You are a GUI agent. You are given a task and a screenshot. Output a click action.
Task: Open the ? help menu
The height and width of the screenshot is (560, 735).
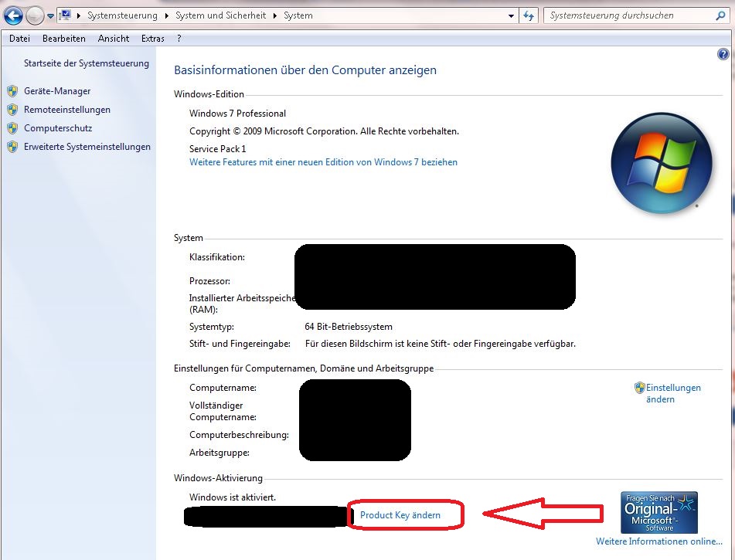[x=179, y=39]
